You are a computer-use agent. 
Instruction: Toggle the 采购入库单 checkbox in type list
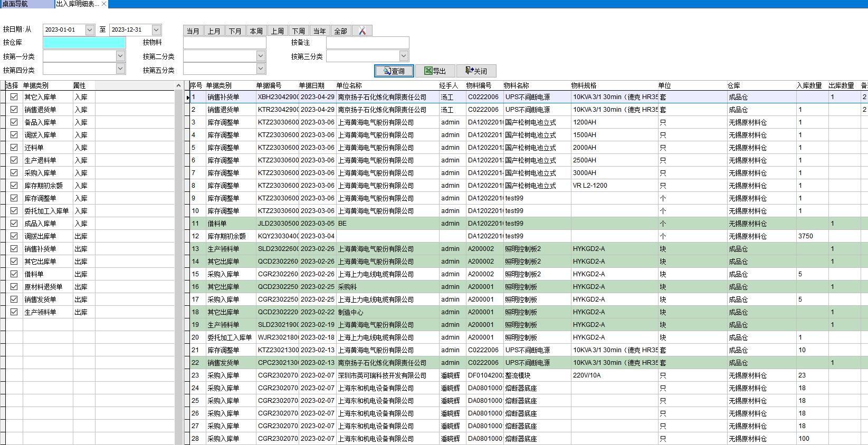[x=14, y=173]
